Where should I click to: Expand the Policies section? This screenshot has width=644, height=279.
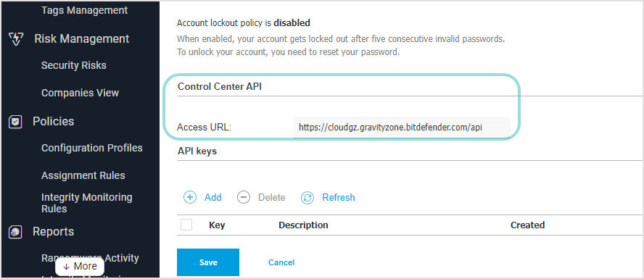coord(54,122)
